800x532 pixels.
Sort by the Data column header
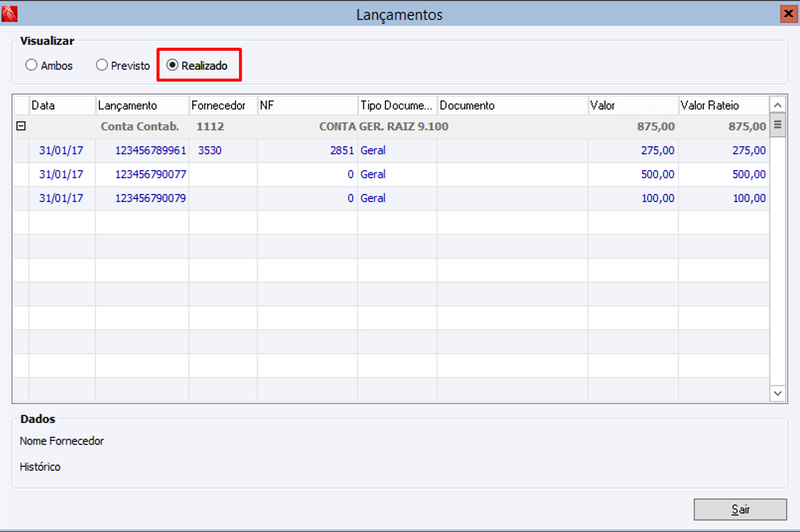click(x=62, y=105)
